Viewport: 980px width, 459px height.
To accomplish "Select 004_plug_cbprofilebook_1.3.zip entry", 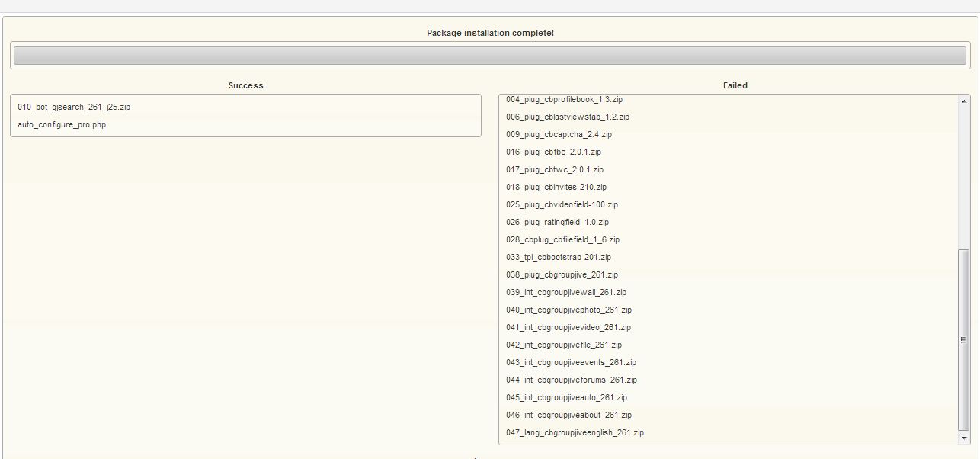I will pos(565,100).
